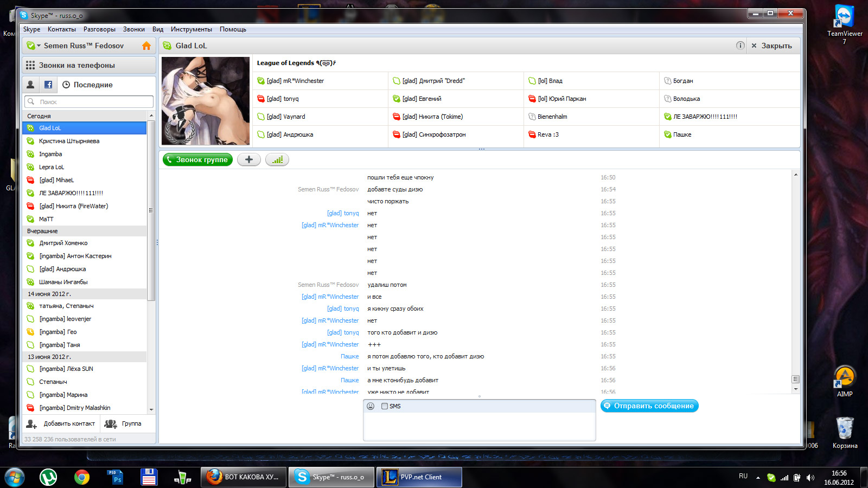Select Кристина Штырняева in the contact list
This screenshot has width=868, height=488.
click(69, 141)
